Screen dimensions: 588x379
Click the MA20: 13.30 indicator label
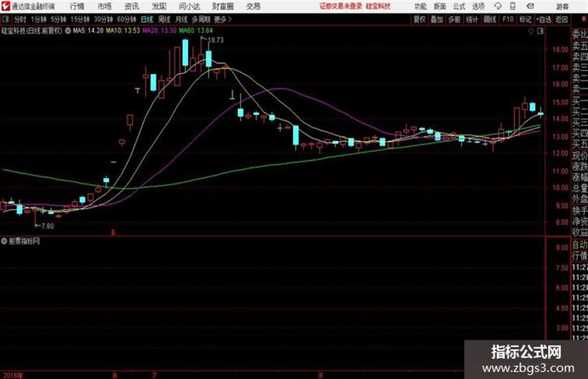[x=159, y=30]
